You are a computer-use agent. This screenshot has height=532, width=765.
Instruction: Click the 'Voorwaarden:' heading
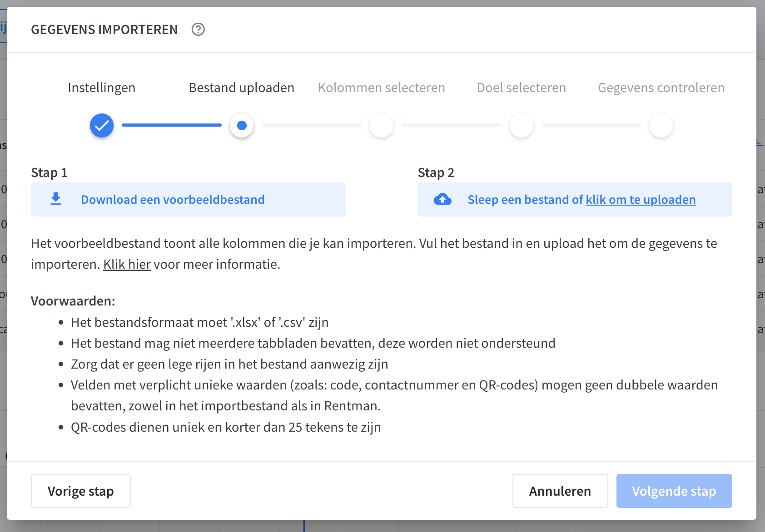coord(73,301)
